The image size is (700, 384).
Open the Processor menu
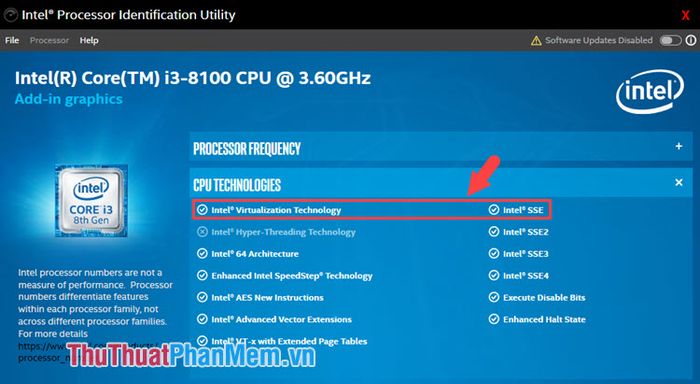tap(49, 40)
